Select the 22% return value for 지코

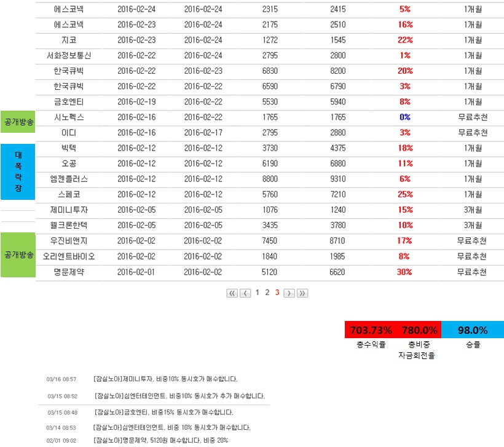405,40
